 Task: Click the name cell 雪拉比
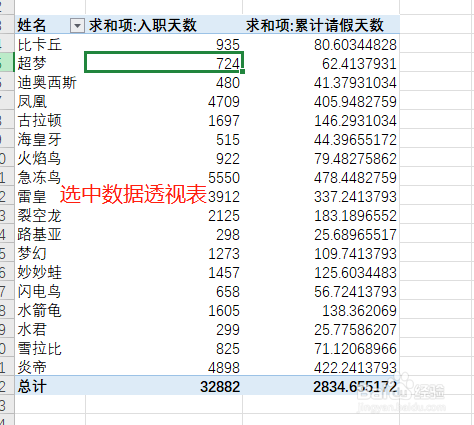pos(50,348)
